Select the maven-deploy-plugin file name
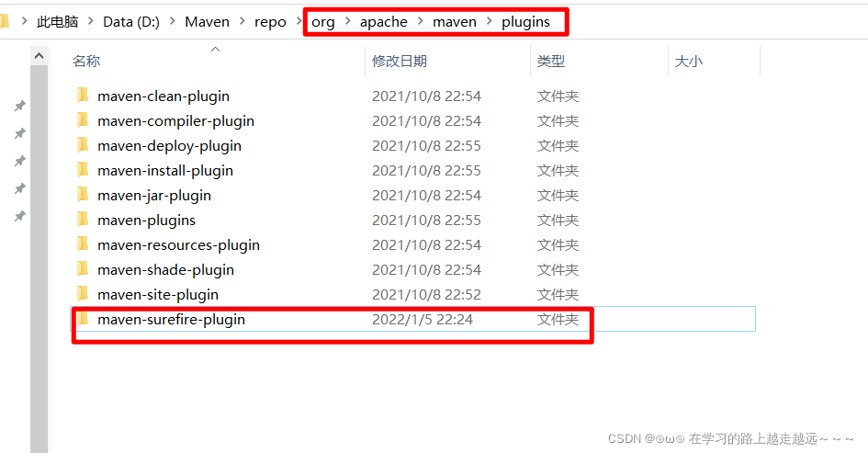The image size is (868, 453). (169, 146)
